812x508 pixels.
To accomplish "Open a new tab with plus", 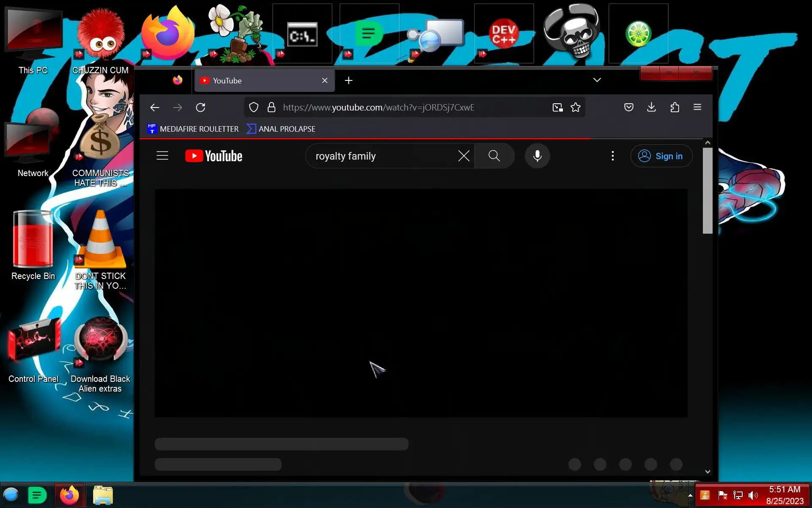I will (x=348, y=80).
